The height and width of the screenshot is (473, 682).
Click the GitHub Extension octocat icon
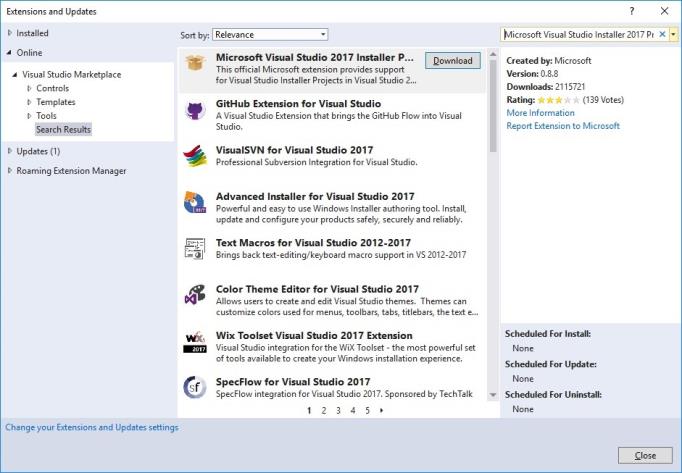tap(197, 110)
